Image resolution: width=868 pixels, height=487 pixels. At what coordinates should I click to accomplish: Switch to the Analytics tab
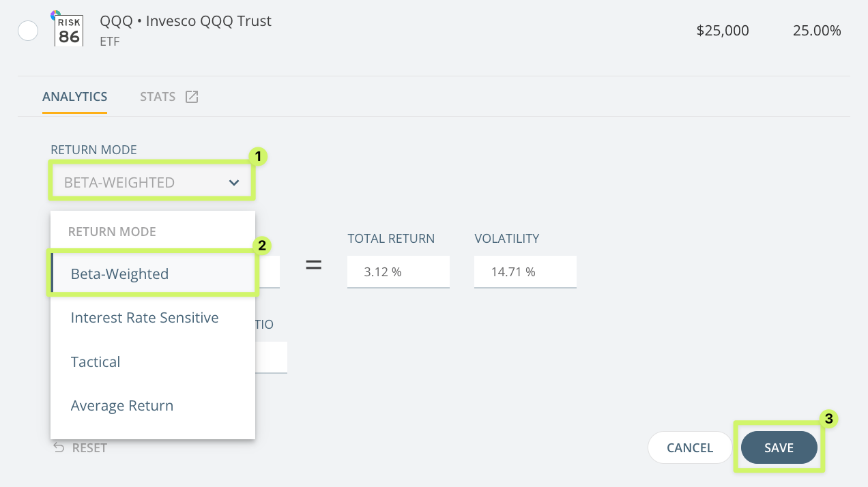click(74, 96)
